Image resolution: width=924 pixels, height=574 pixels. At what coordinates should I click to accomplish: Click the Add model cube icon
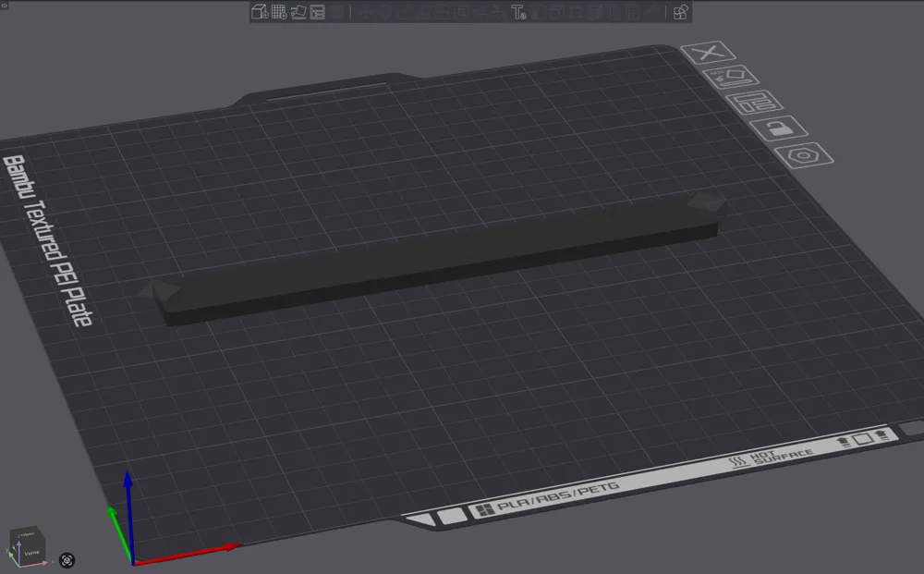pos(260,12)
